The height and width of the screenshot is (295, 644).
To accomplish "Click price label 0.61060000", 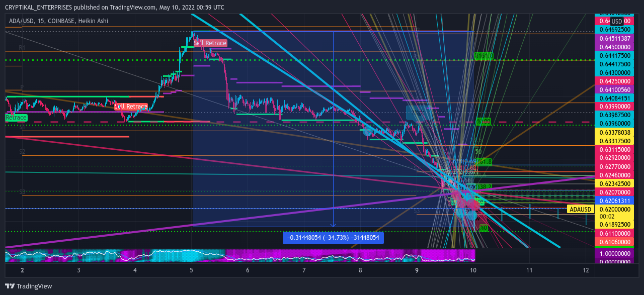I will (615, 243).
